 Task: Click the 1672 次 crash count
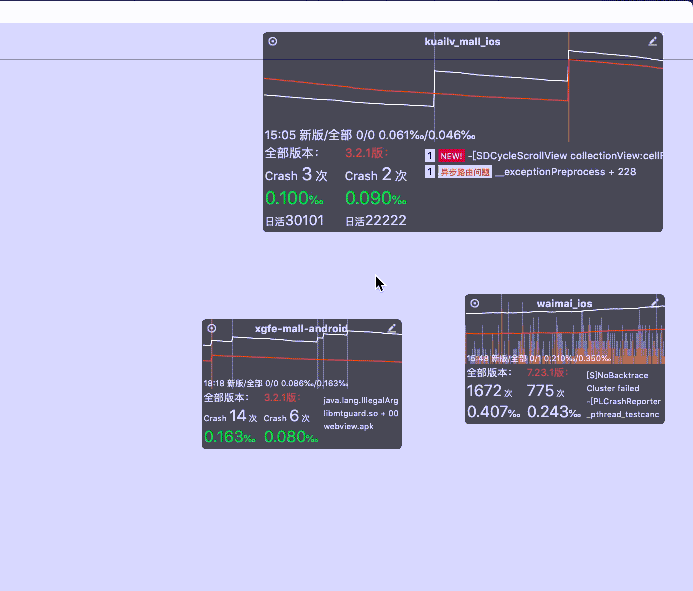coord(490,391)
